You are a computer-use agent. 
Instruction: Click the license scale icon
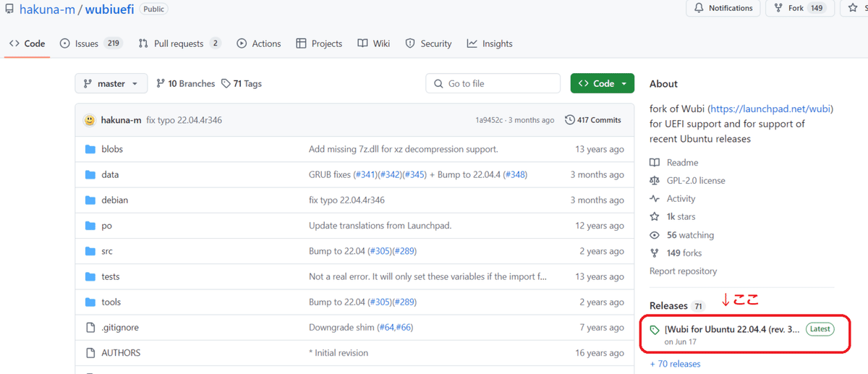coord(655,181)
